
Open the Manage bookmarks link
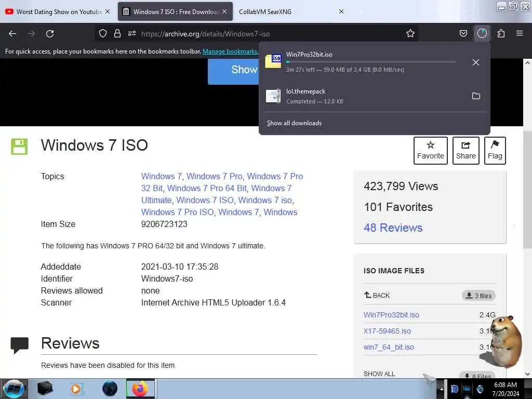pyautogui.click(x=230, y=51)
